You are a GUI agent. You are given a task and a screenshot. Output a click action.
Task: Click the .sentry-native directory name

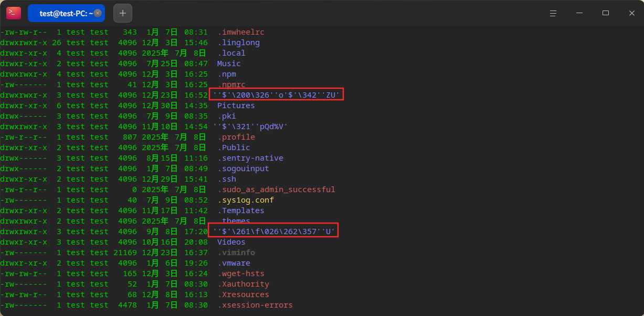point(250,158)
